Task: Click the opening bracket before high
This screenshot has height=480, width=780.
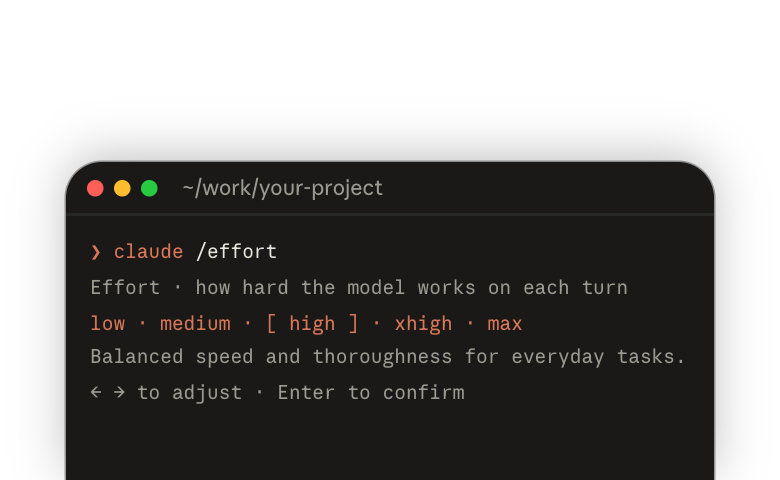Action: 272,324
